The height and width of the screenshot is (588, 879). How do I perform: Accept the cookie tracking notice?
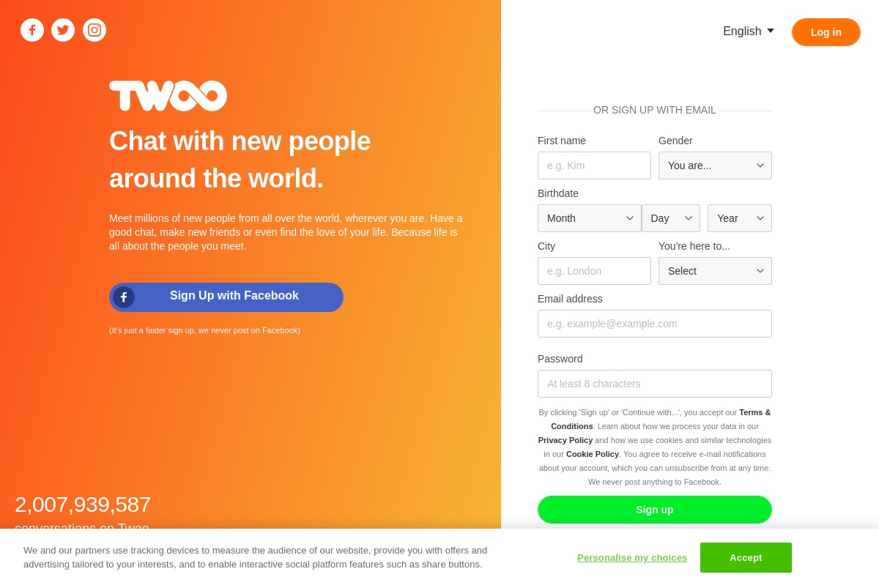click(x=746, y=557)
